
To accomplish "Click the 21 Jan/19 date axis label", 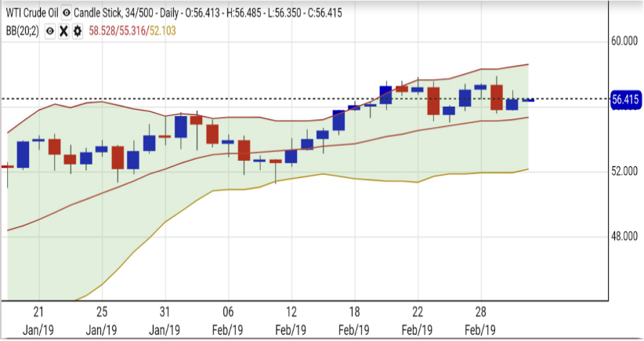I will click(38, 319).
